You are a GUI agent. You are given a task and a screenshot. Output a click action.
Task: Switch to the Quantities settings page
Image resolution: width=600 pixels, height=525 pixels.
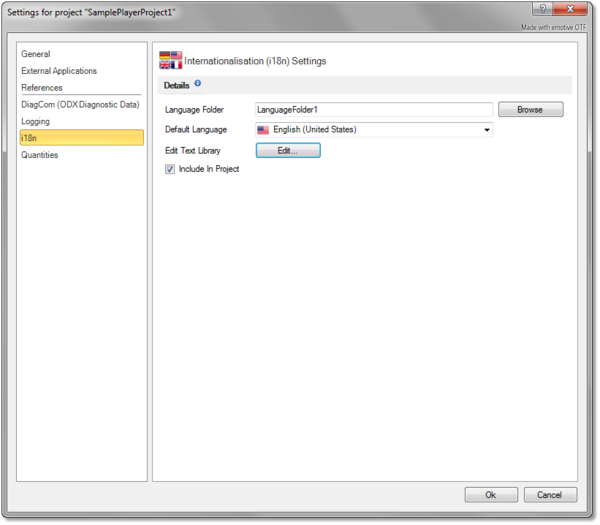click(40, 155)
